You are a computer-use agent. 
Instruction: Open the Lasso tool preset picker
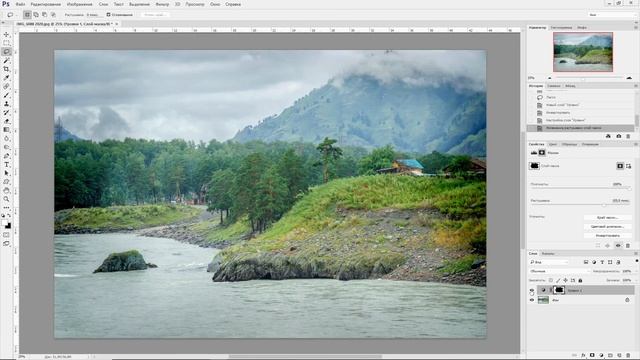point(11,15)
